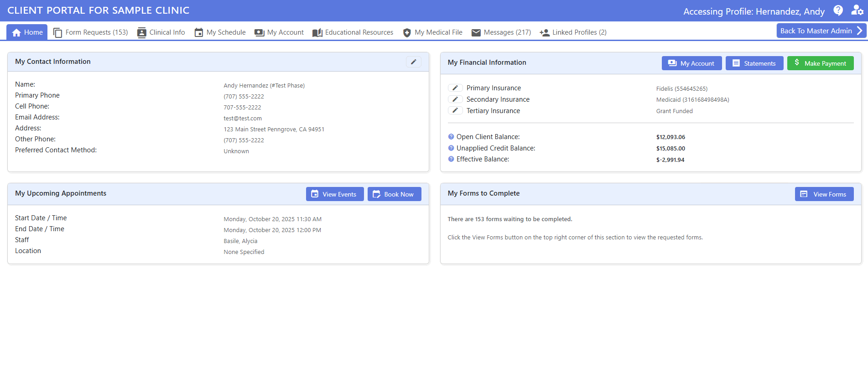Viewport: 868px width, 373px height.
Task: Click Effective Balance amount $-2,991.94
Action: click(x=670, y=160)
